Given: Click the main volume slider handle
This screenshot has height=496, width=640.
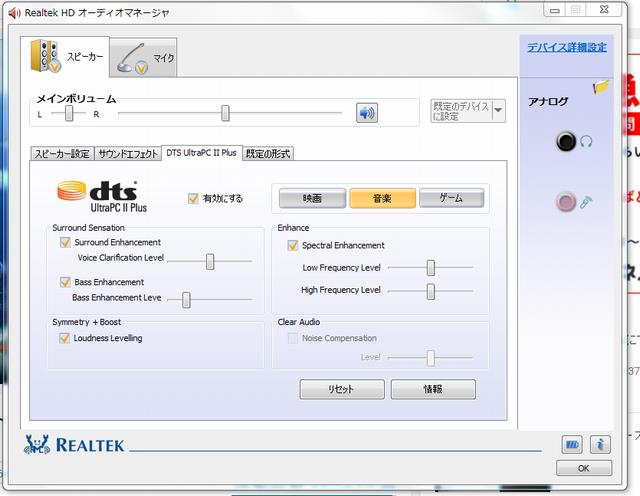Looking at the screenshot, I should pos(225,113).
